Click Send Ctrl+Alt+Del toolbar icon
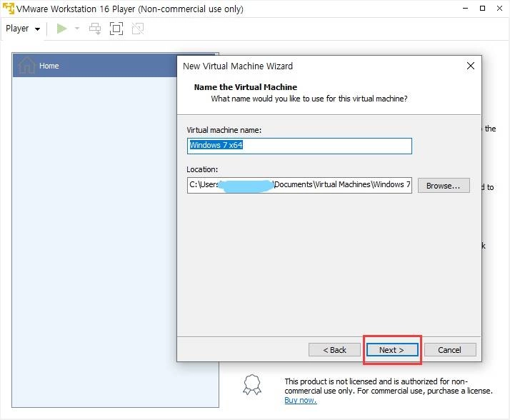The image size is (510, 420). click(x=95, y=29)
